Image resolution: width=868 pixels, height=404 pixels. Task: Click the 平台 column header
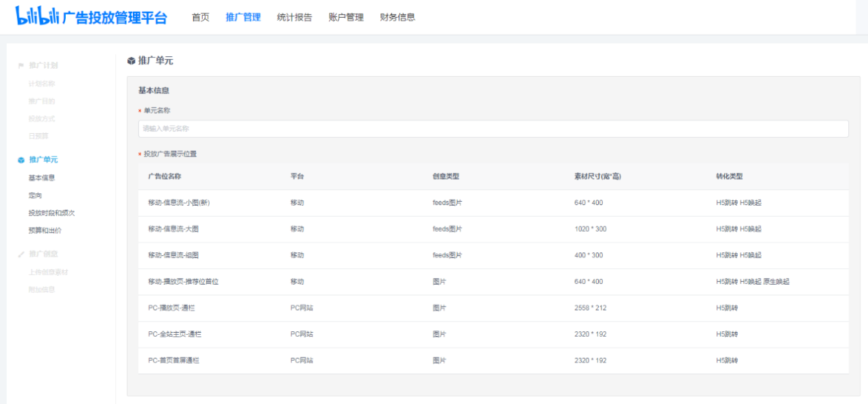point(297,176)
